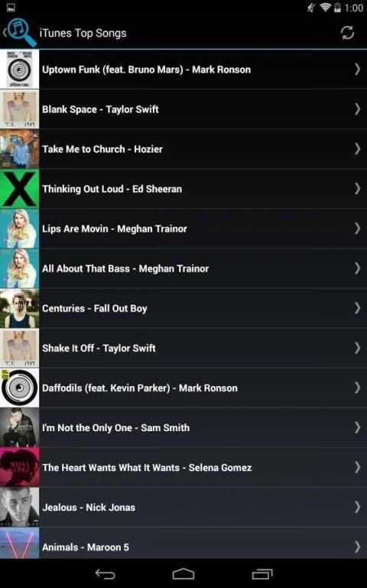Open the recent apps navigation button
The height and width of the screenshot is (588, 367).
tap(262, 573)
